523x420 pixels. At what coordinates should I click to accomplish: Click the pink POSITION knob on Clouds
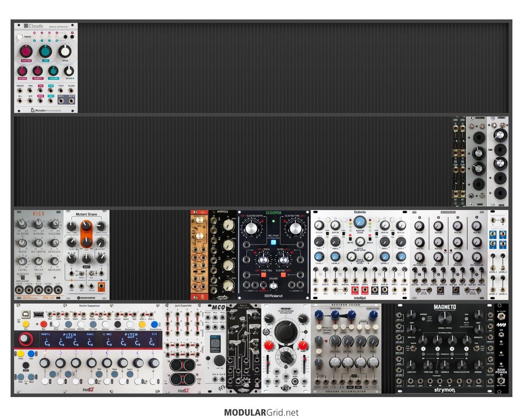(x=26, y=52)
